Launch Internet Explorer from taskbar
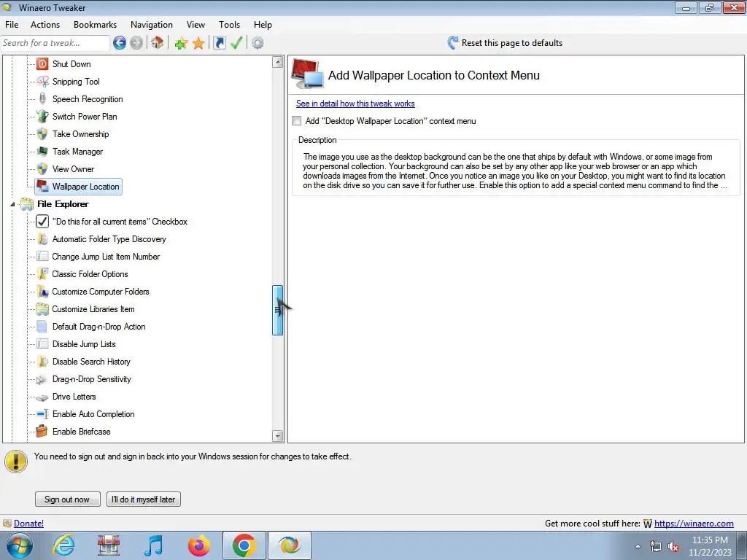This screenshot has height=560, width=747. click(x=64, y=545)
